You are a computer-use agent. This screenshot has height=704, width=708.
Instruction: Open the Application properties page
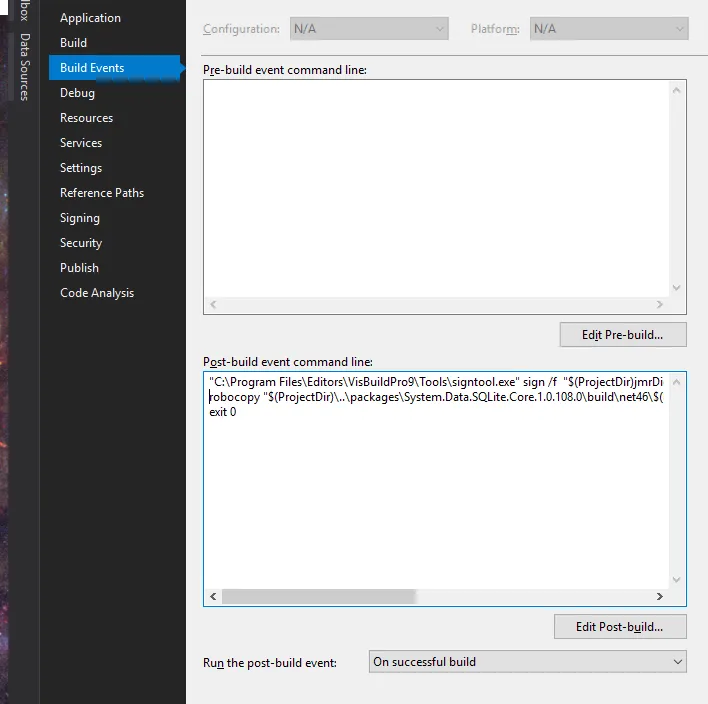90,18
